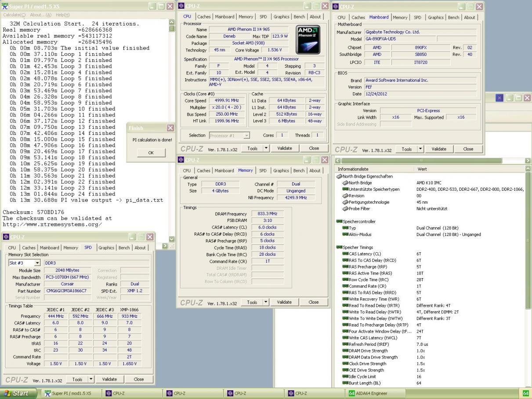Click the AMD Phenom II logo in CPU-Z
This screenshot has height=399, width=532.
pyautogui.click(x=308, y=40)
